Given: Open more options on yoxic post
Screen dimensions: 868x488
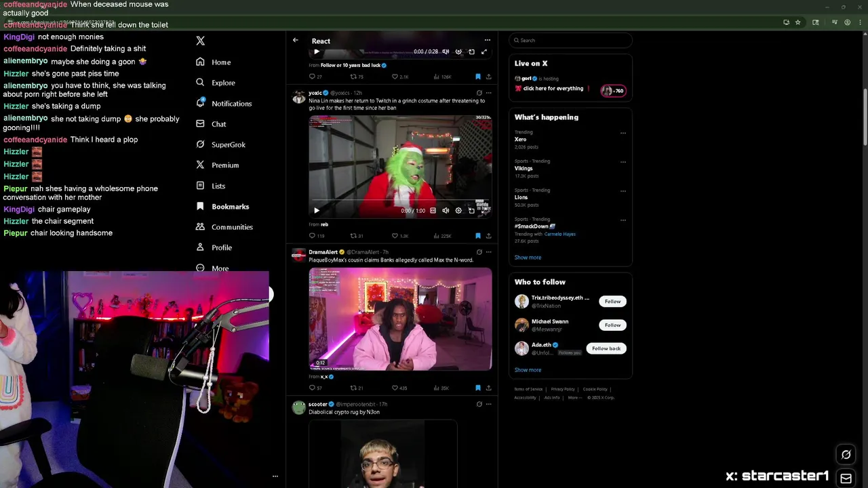Looking at the screenshot, I should pyautogui.click(x=488, y=93).
